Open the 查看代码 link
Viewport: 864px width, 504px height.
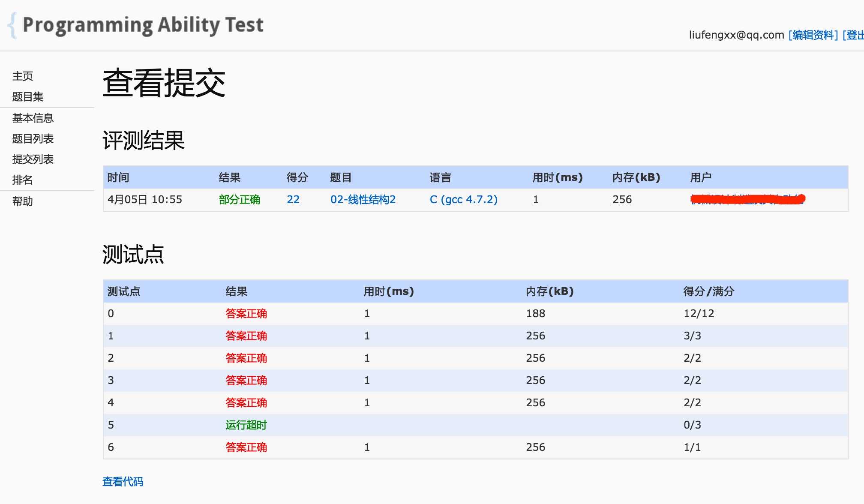pos(123,482)
